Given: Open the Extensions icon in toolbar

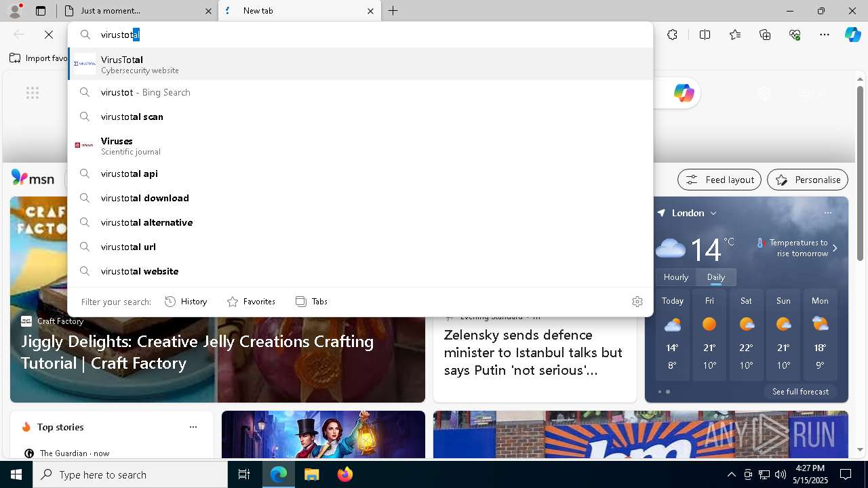Looking at the screenshot, I should tap(672, 35).
